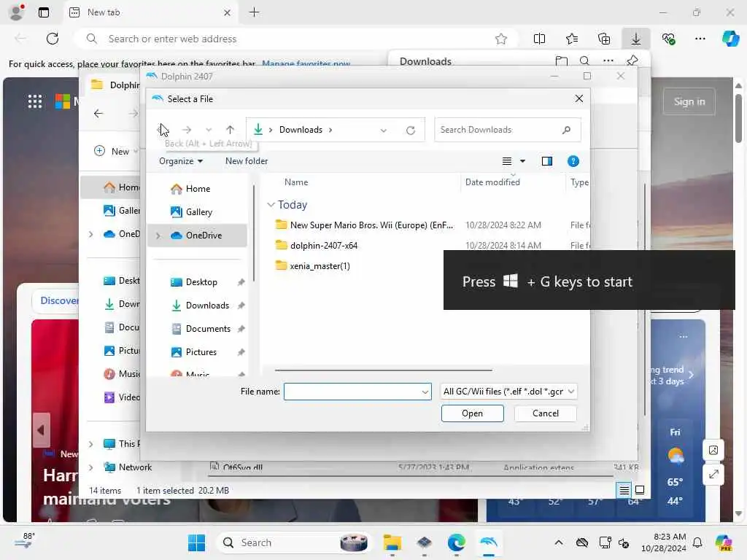Open recent locations chevron in the dialog
Screen dimensions: 747x560
point(208,130)
